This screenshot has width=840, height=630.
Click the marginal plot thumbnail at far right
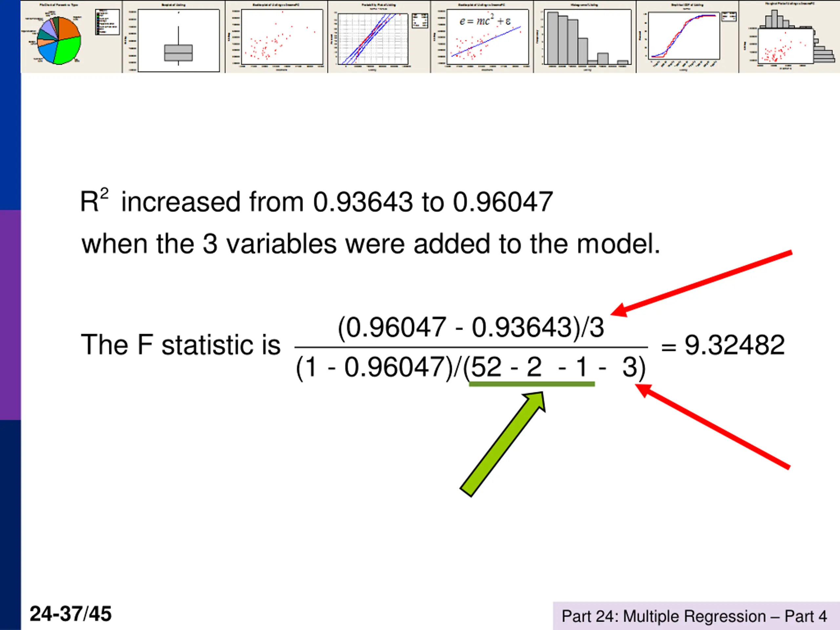pos(789,36)
